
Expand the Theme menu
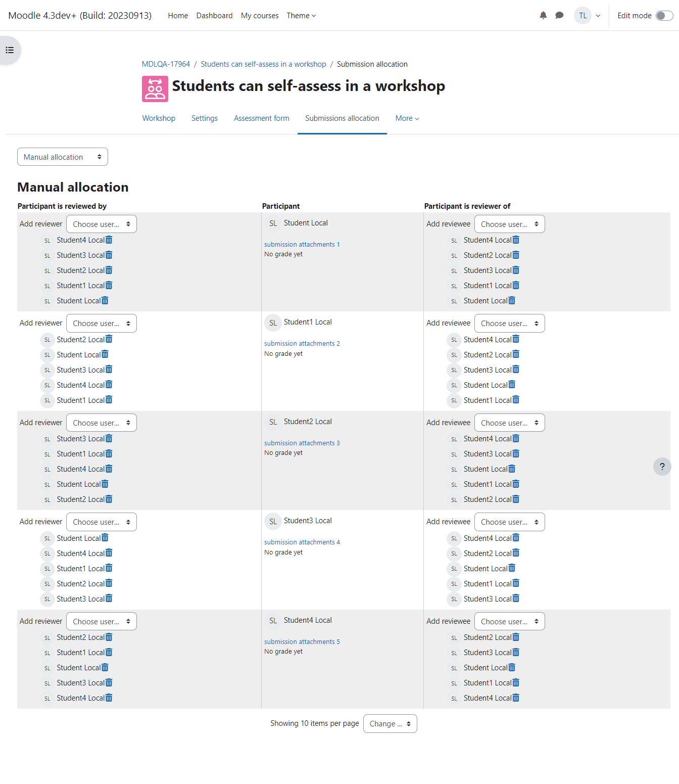click(301, 16)
